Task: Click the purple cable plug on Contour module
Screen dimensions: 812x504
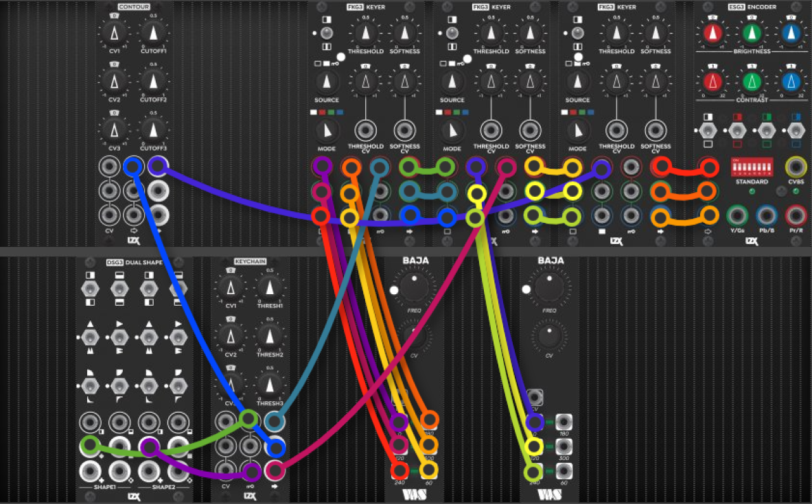Action: coord(157,166)
